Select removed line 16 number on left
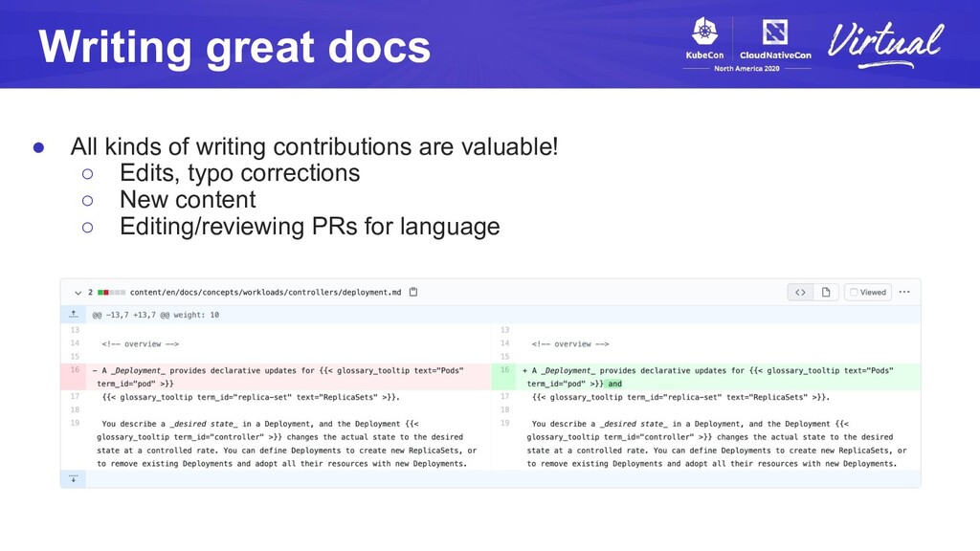The image size is (980, 551). click(x=75, y=370)
